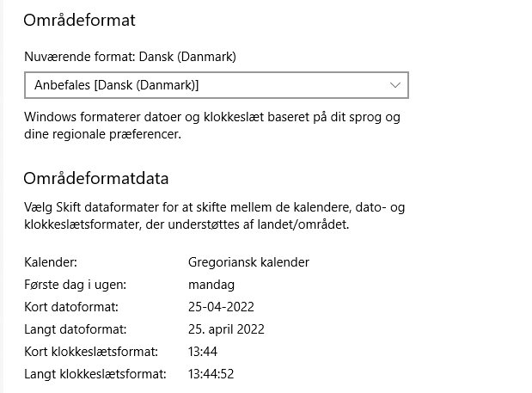The height and width of the screenshot is (393, 532).
Task: Click the "Langt datoformat:" label
Action: (75, 329)
